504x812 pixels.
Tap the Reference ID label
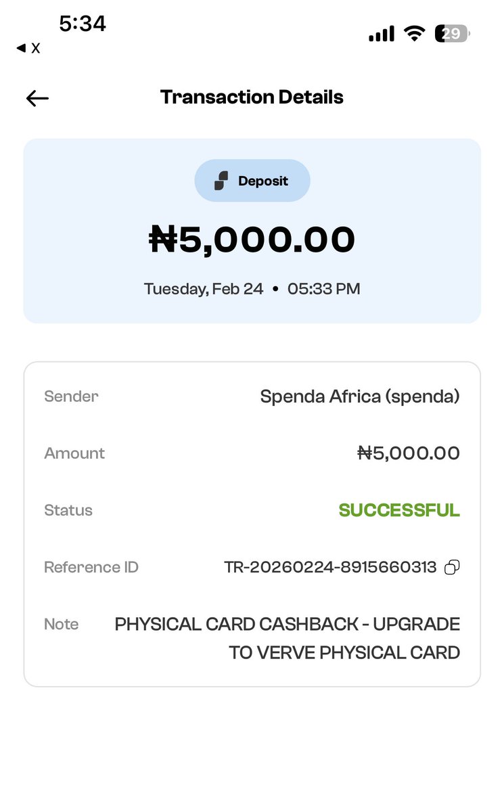pos(91,567)
